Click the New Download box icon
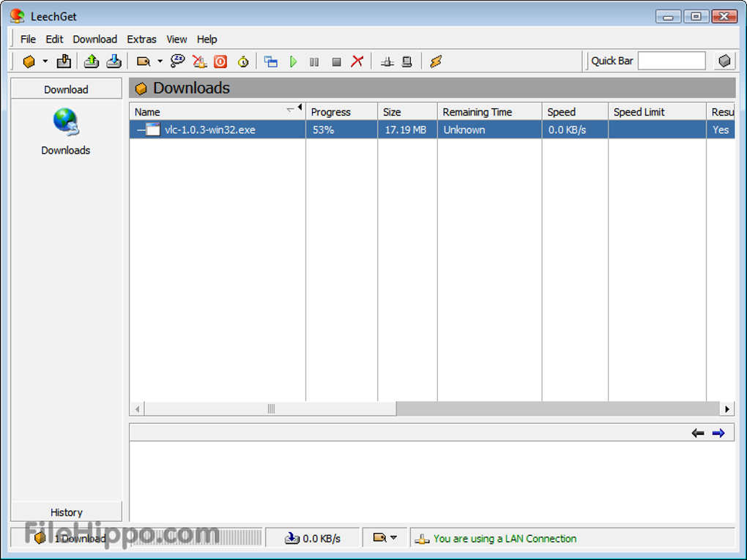 click(x=29, y=61)
